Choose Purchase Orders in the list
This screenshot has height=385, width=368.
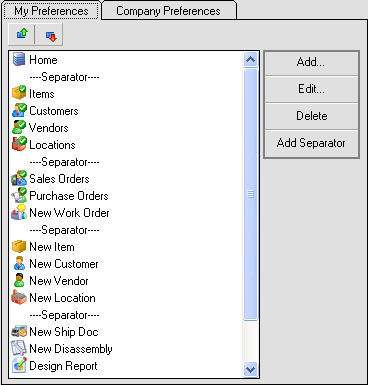coord(69,196)
